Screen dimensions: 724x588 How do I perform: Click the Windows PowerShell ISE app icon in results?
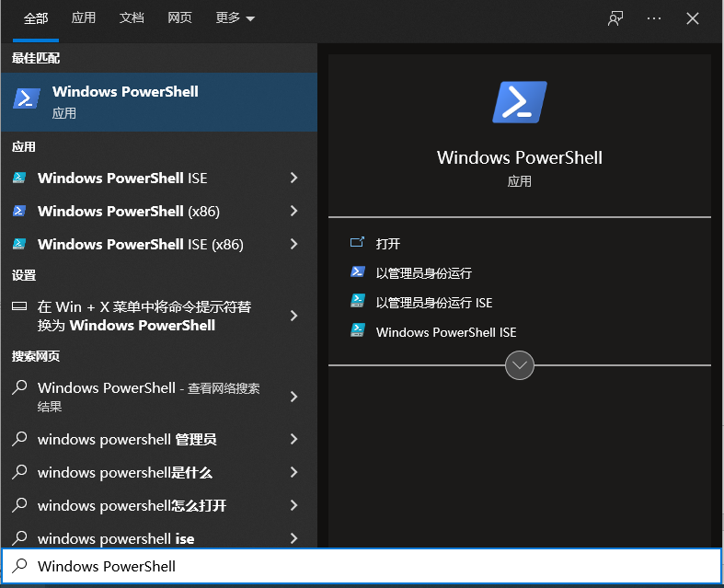click(19, 179)
